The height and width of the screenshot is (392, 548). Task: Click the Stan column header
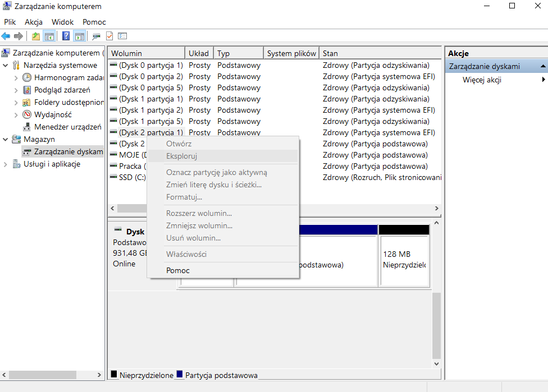(x=381, y=53)
